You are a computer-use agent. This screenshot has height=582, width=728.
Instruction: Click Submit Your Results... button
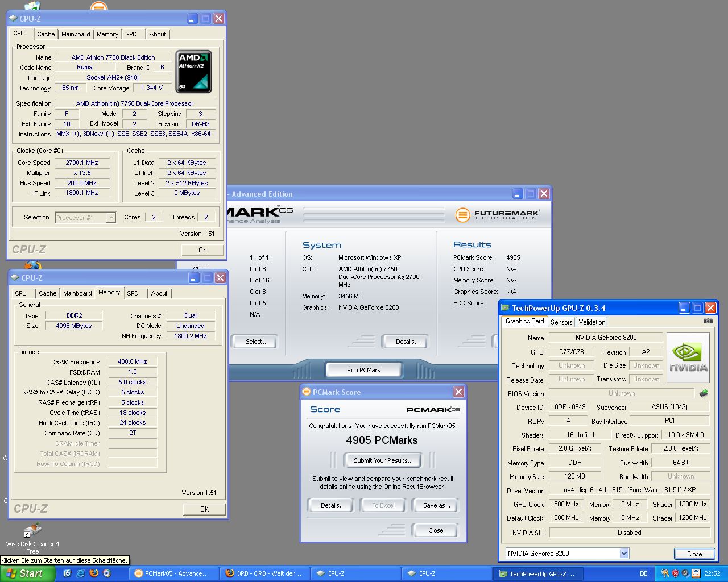(x=383, y=460)
